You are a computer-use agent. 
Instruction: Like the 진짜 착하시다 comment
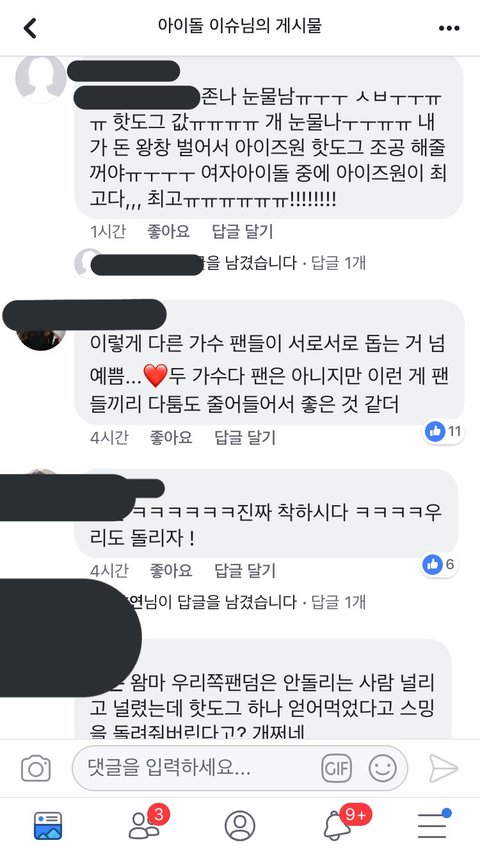tap(171, 570)
